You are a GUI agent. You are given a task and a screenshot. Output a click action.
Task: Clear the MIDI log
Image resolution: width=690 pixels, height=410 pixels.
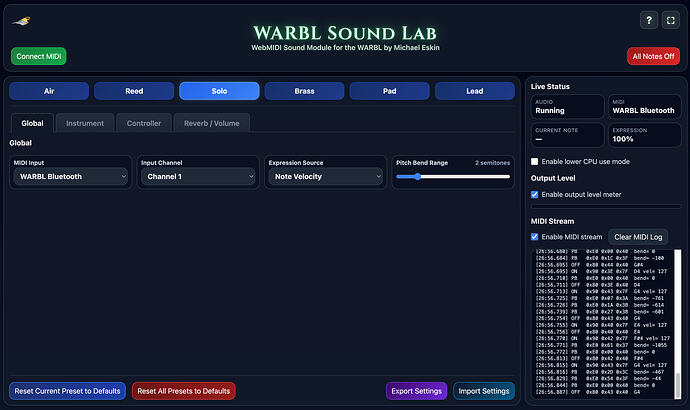click(x=638, y=237)
